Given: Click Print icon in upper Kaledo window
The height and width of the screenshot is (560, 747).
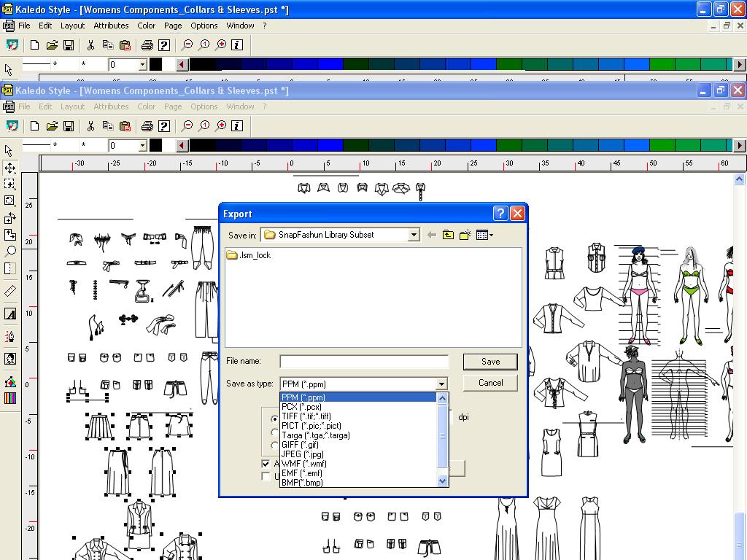Looking at the screenshot, I should (147, 45).
